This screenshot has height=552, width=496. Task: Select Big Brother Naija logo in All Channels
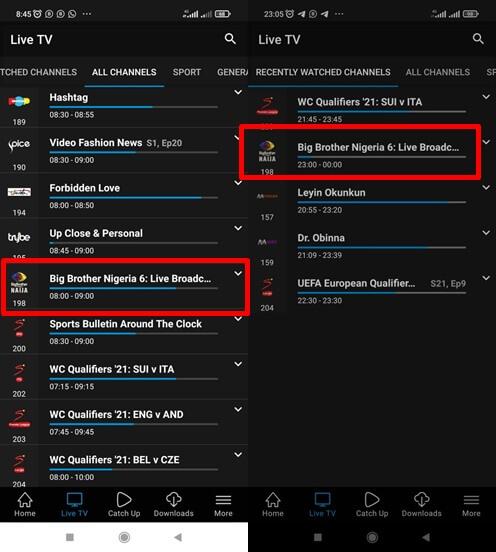(x=19, y=282)
